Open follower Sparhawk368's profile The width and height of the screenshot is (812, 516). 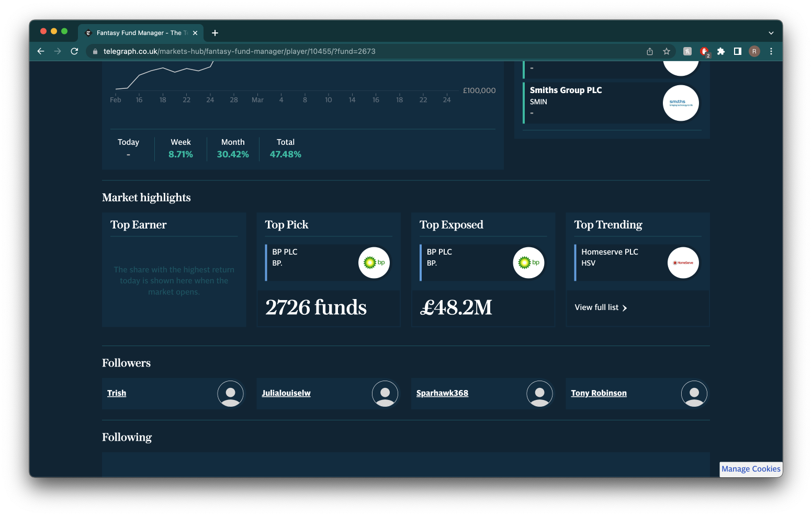click(442, 393)
